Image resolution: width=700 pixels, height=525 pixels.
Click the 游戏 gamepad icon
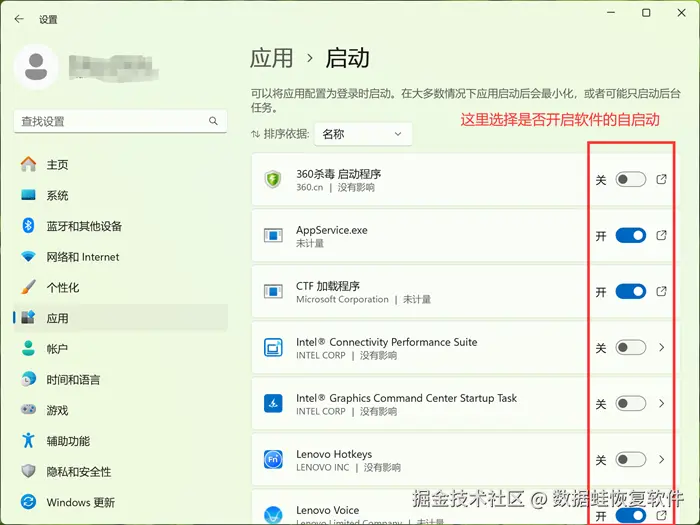tap(29, 409)
